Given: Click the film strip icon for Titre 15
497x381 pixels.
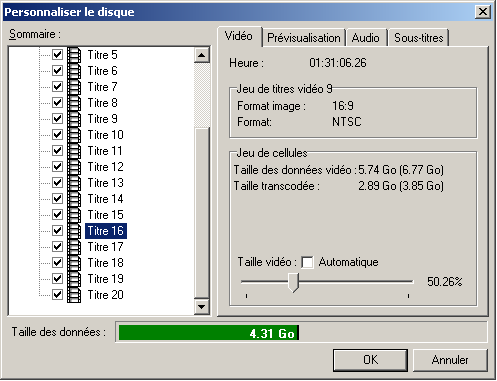Looking at the screenshot, I should click(74, 215).
